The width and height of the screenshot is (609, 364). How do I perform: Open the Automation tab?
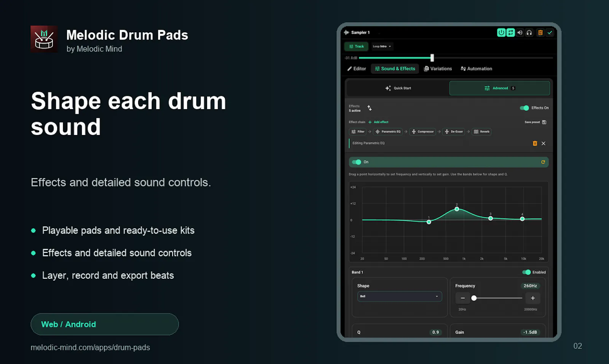click(477, 69)
